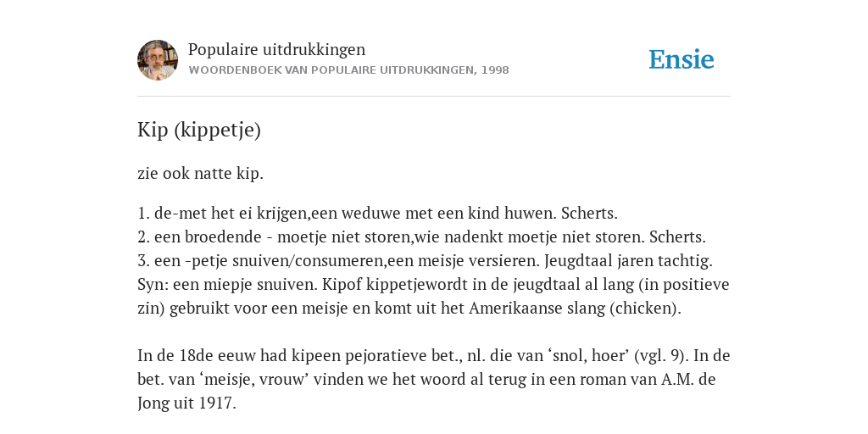This screenshot has height=434, width=868.
Task: Click definition 2 "een broedende - moetje niet storen"
Action: (422, 237)
